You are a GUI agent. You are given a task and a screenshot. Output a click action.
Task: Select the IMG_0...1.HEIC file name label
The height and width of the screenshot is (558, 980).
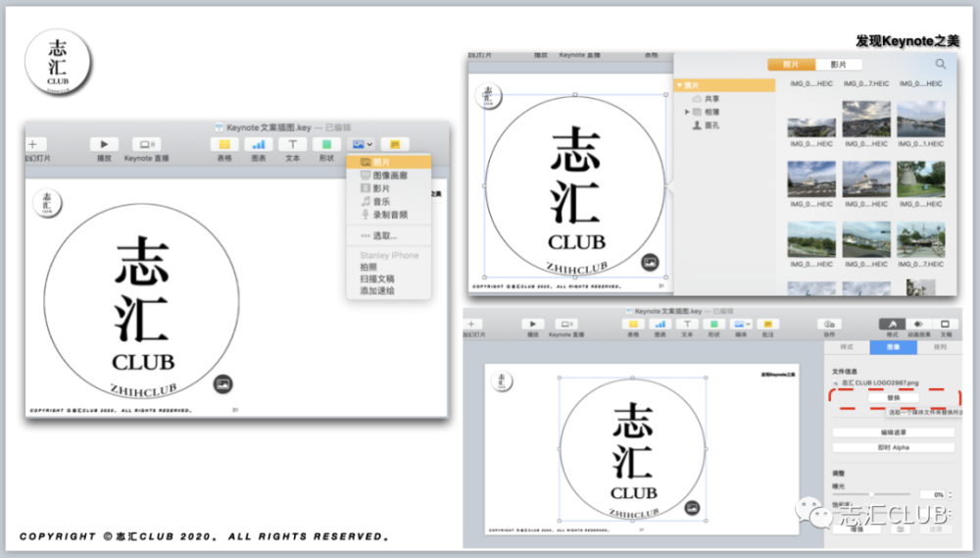[920, 144]
